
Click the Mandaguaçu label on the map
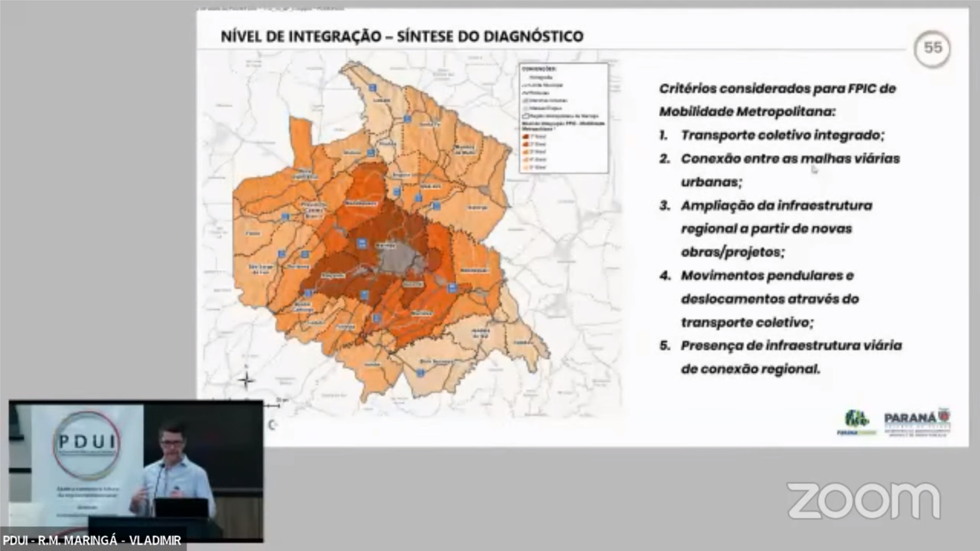click(360, 203)
